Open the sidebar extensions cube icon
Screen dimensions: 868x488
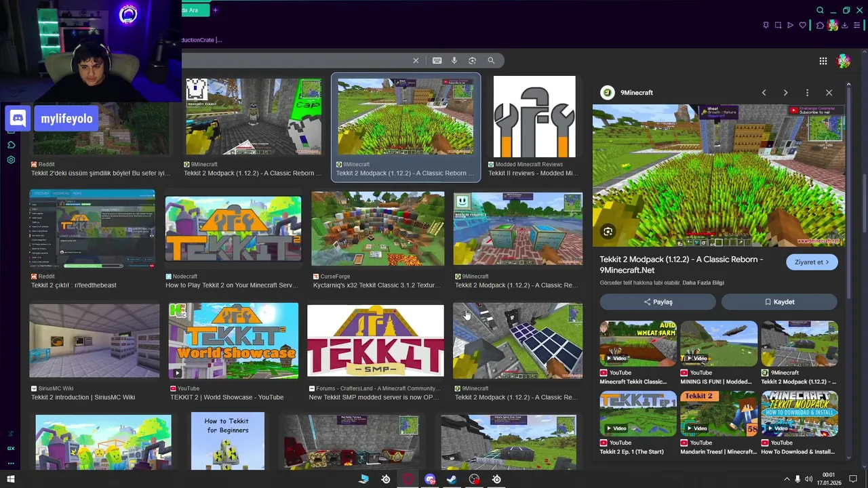point(11,144)
